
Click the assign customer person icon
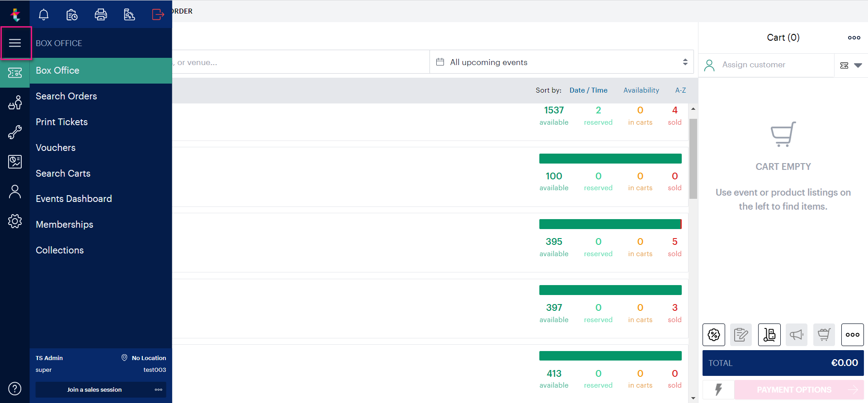pos(709,66)
